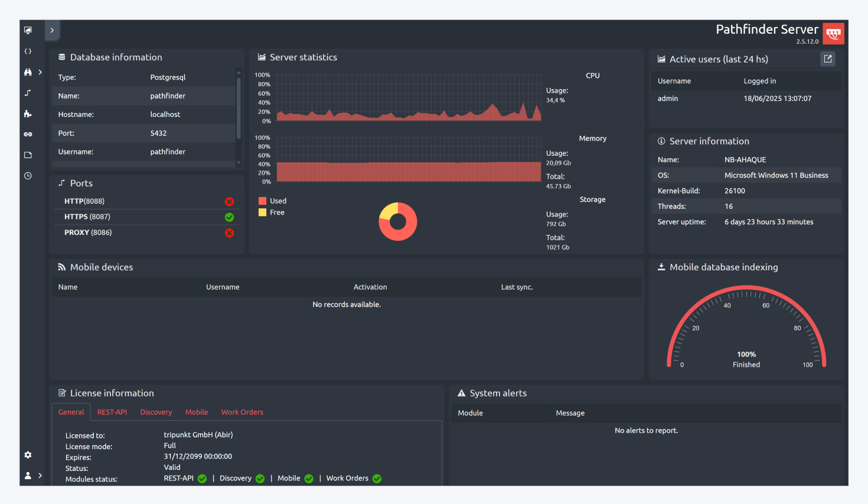The width and height of the screenshot is (868, 504).
Task: Click the HTTPS (8087) green status icon
Action: coord(230,217)
